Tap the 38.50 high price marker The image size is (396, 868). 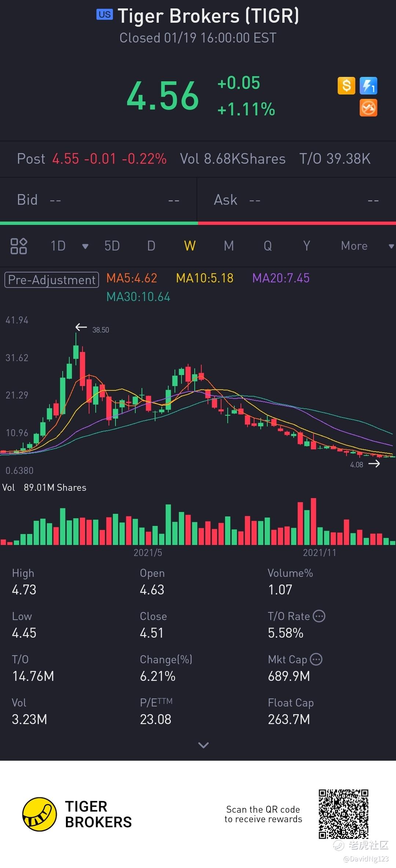point(100,330)
